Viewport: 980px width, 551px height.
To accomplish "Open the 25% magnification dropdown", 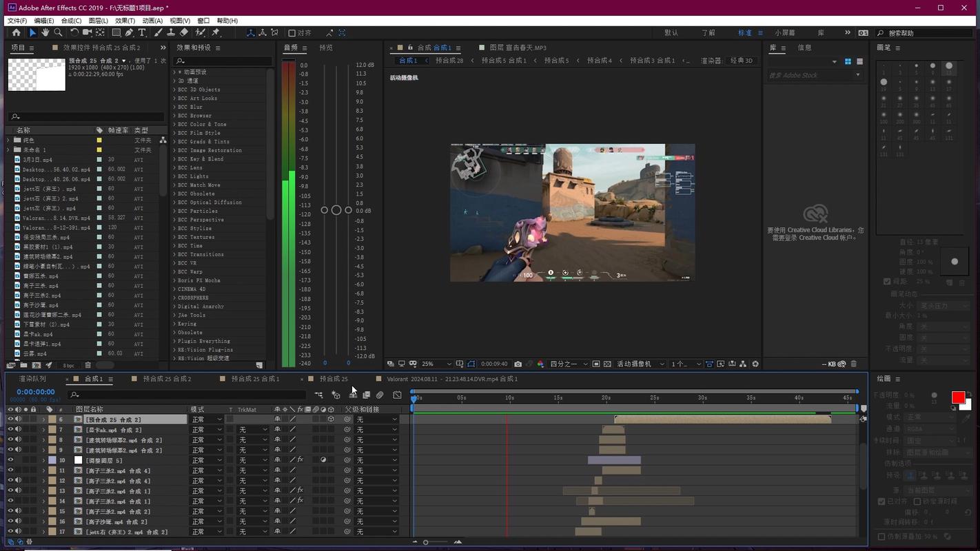I will click(437, 364).
